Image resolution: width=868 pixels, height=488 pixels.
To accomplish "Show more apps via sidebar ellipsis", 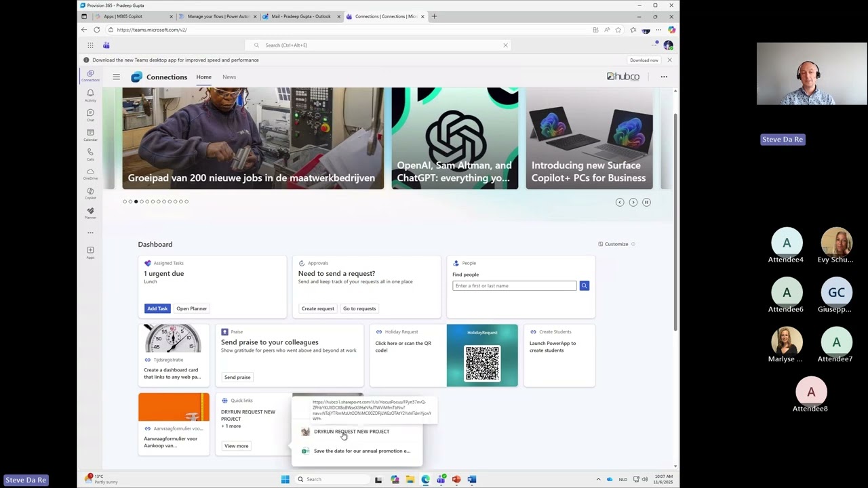I will 90,232.
